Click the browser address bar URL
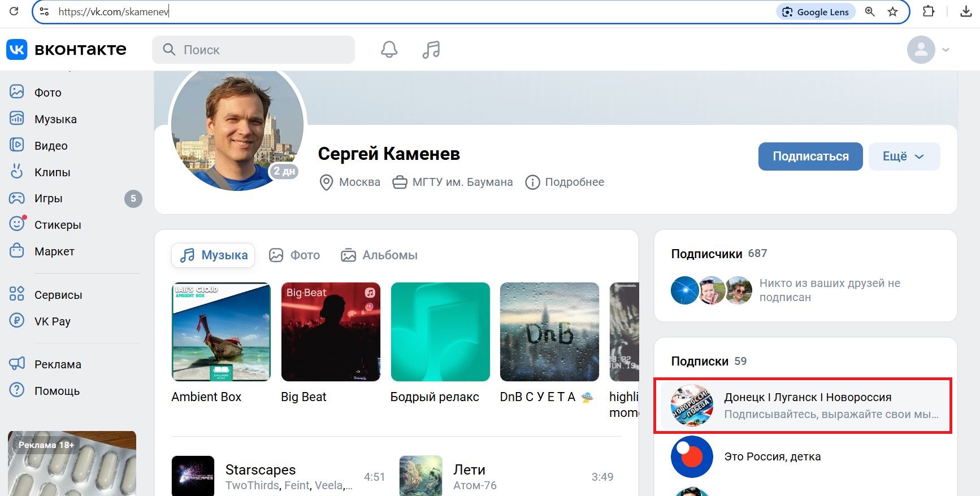The height and width of the screenshot is (496, 980). point(114,11)
